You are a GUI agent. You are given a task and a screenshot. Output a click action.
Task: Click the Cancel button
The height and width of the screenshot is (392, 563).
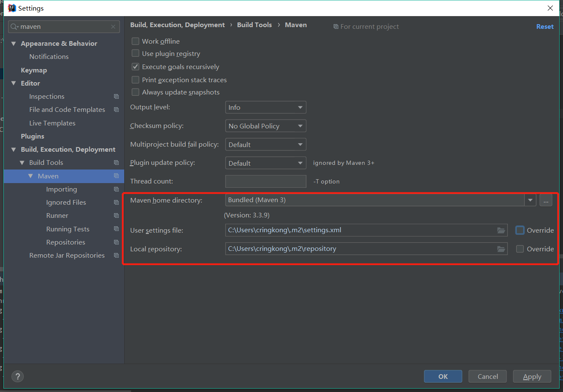[x=488, y=376]
